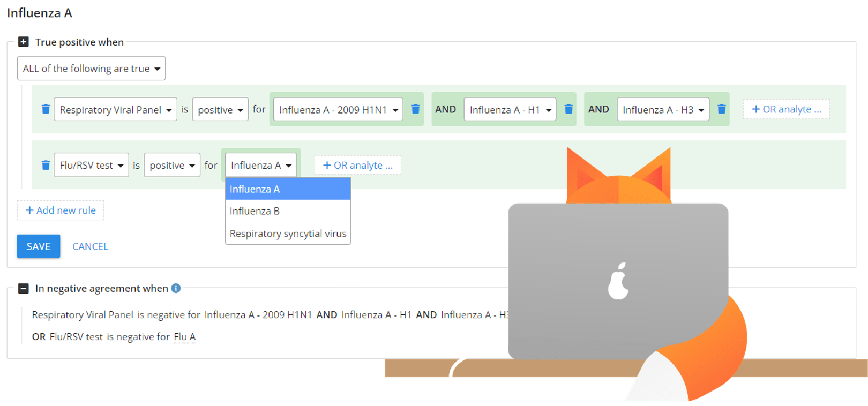Toggle the In negative agreement section
The width and height of the screenshot is (868, 406).
24,288
